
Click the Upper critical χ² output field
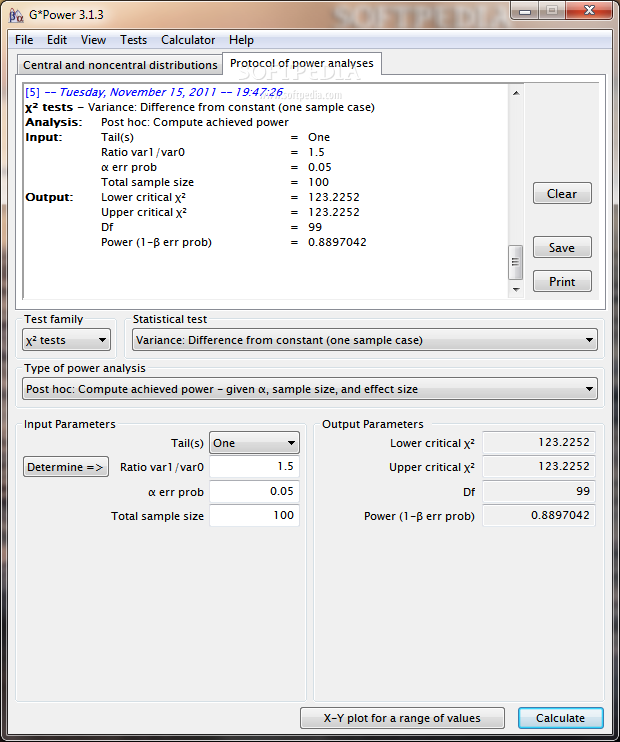539,467
